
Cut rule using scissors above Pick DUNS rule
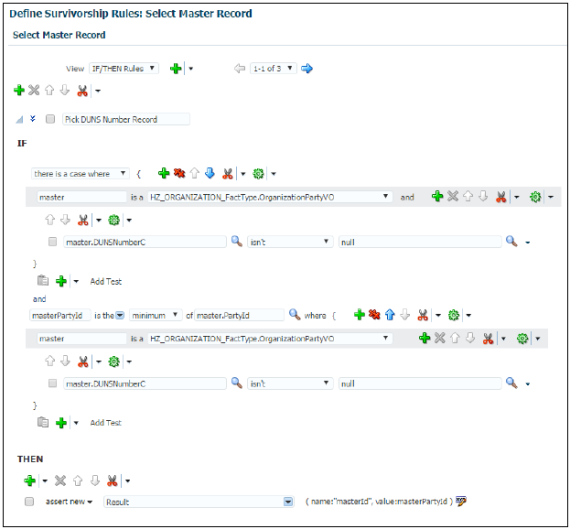click(x=83, y=91)
